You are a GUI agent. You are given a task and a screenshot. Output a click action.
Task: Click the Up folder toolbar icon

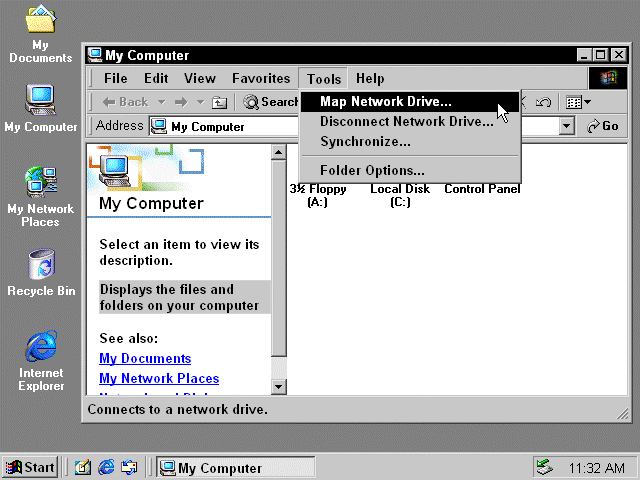220,102
